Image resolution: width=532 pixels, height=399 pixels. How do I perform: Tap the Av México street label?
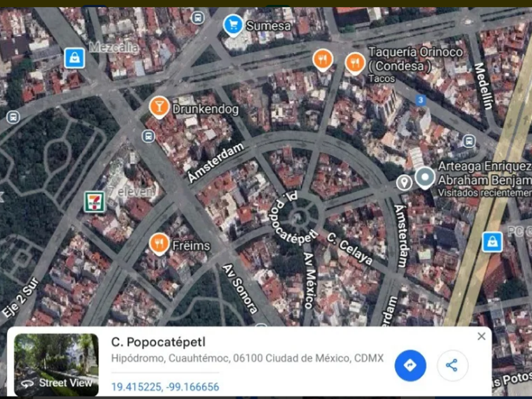(x=309, y=281)
